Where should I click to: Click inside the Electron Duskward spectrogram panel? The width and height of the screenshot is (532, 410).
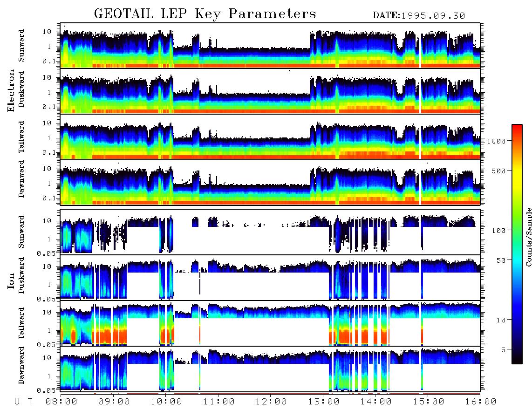[270, 91]
